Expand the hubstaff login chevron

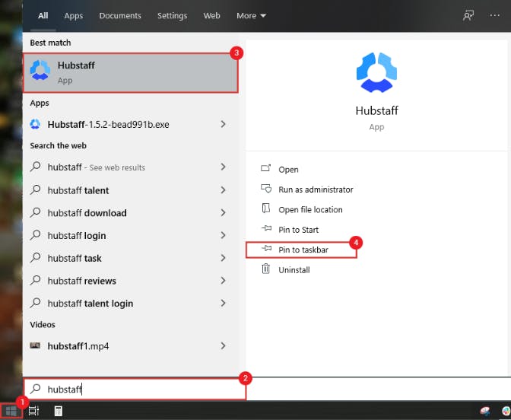(x=224, y=235)
